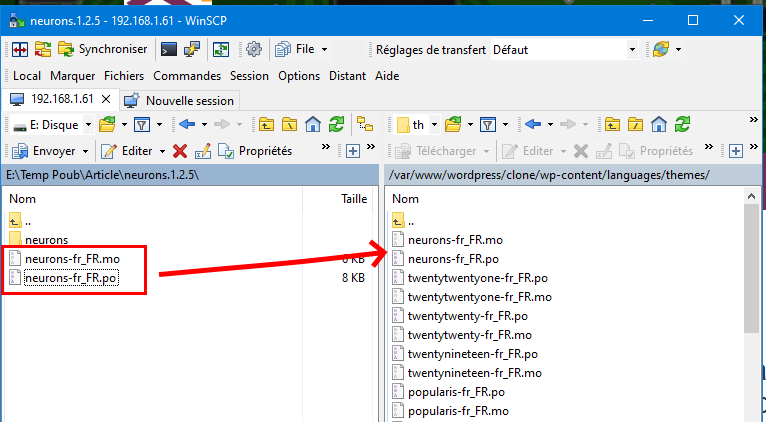Open the Commandes menu

[x=187, y=76]
